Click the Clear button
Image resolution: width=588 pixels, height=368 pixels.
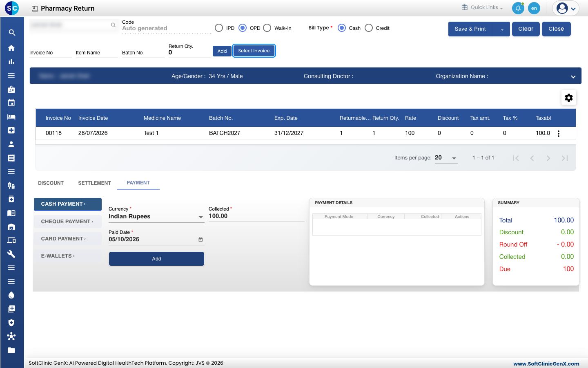click(x=526, y=29)
